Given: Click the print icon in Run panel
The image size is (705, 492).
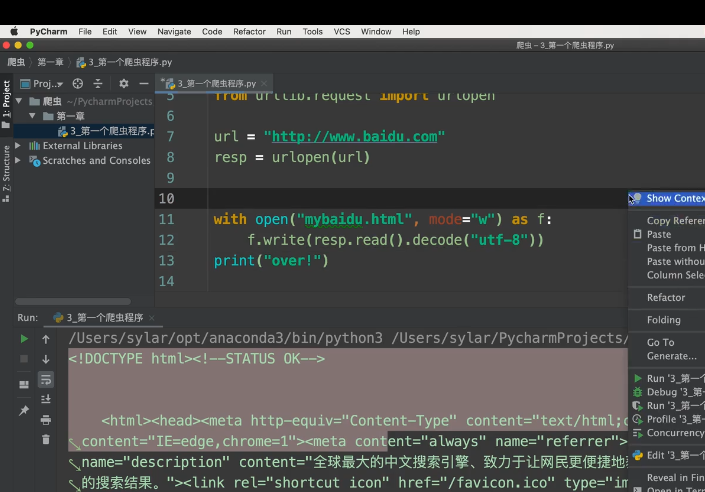Looking at the screenshot, I should pos(46,419).
